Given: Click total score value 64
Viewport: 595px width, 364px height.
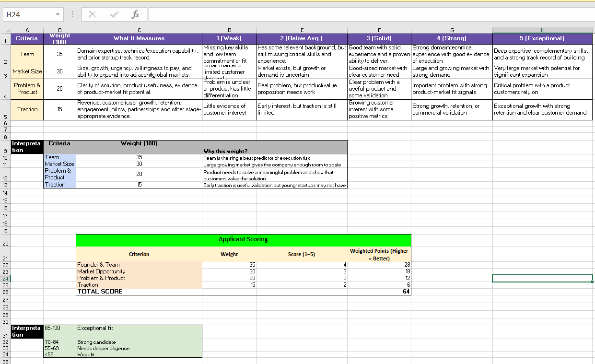Looking at the screenshot, I should pyautogui.click(x=379, y=292).
